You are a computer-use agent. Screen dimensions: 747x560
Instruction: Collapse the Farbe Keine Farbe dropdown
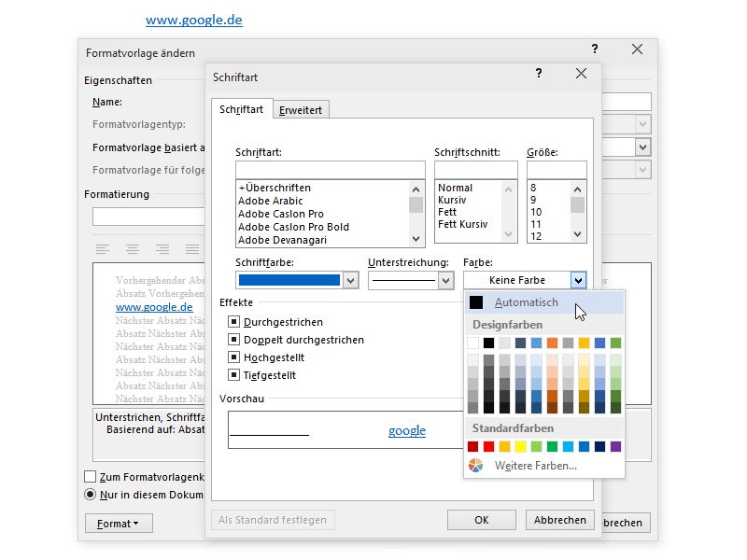(578, 281)
